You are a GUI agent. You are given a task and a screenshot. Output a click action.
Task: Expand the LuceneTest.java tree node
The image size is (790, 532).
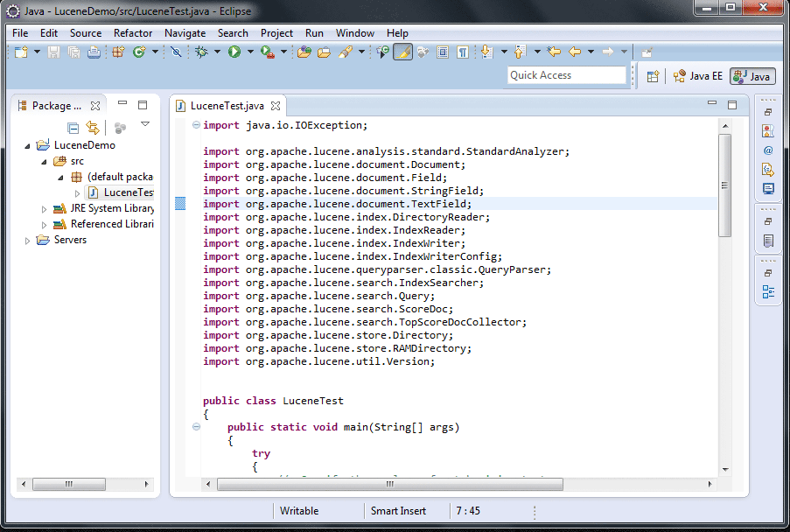point(77,193)
